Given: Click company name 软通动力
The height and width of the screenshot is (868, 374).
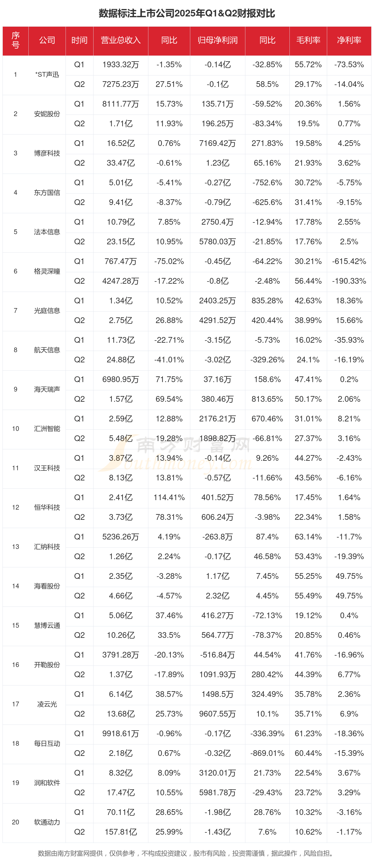Looking at the screenshot, I should (x=47, y=822).
